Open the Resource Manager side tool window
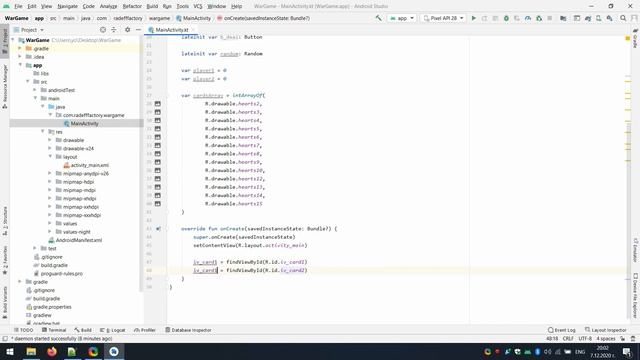 (5, 86)
